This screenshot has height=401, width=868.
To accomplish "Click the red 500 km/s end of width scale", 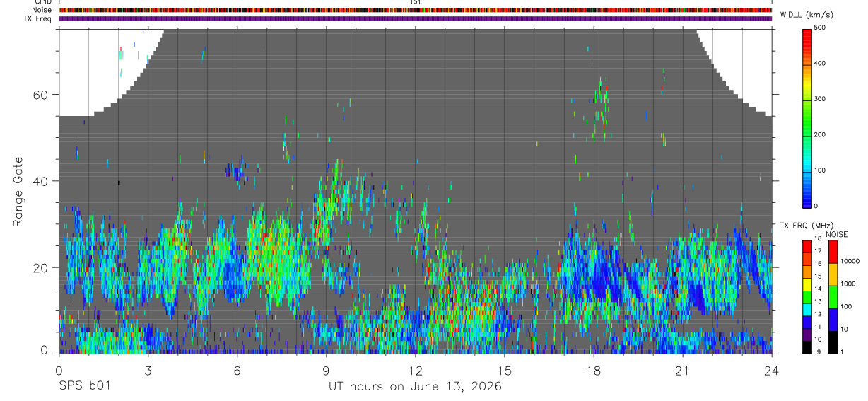I will coord(807,31).
